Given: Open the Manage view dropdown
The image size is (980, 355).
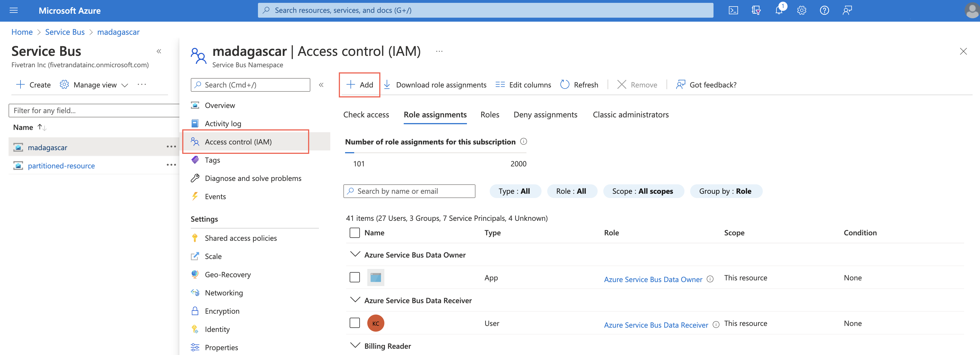Looking at the screenshot, I should (94, 85).
